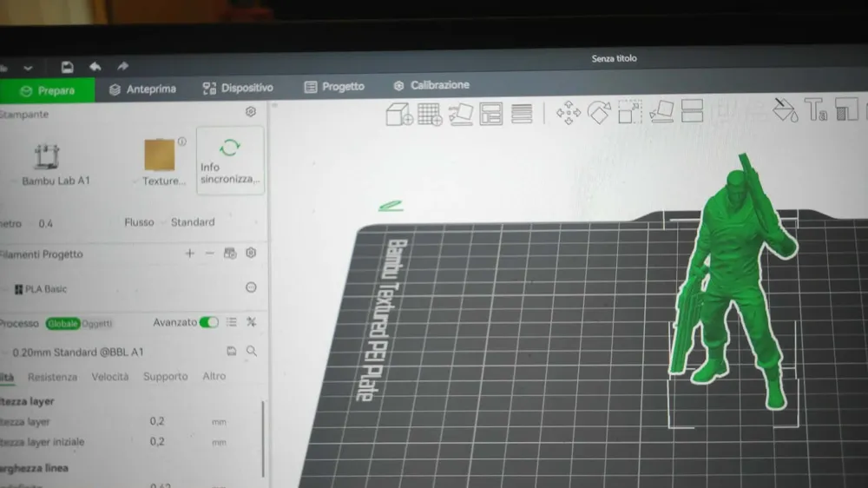Click the Add object cube icon
Image resolution: width=868 pixels, height=488 pixels.
398,115
